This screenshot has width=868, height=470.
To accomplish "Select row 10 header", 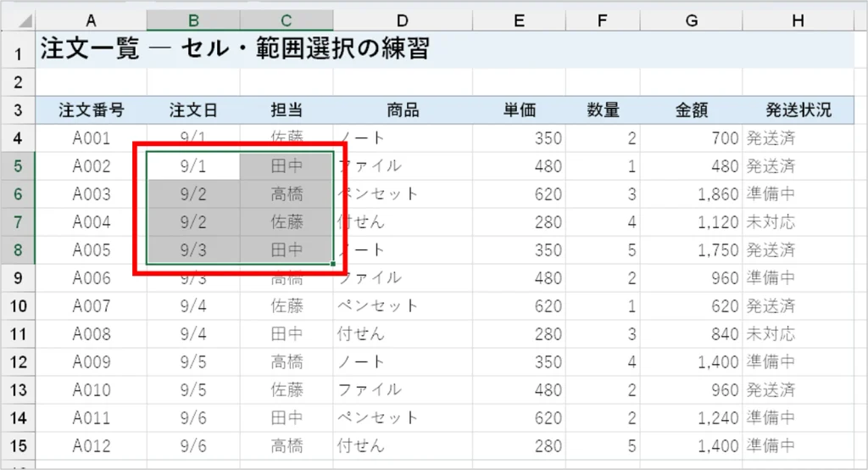I will tap(18, 306).
